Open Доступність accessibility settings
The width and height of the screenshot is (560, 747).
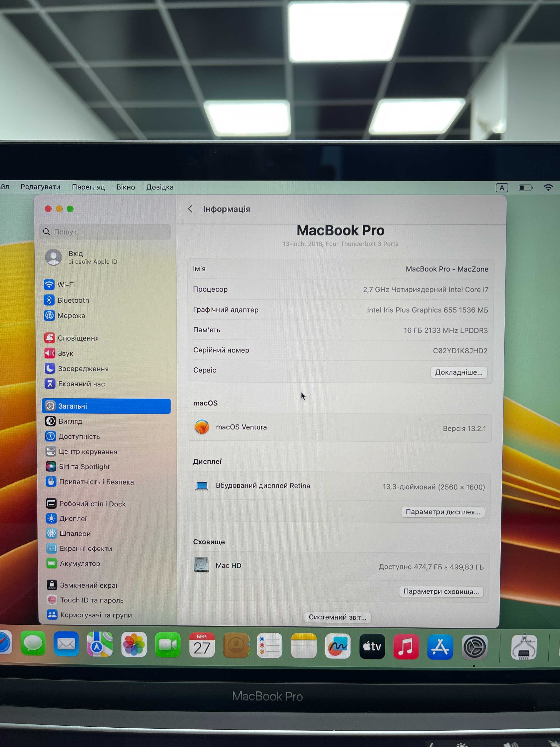tap(73, 436)
